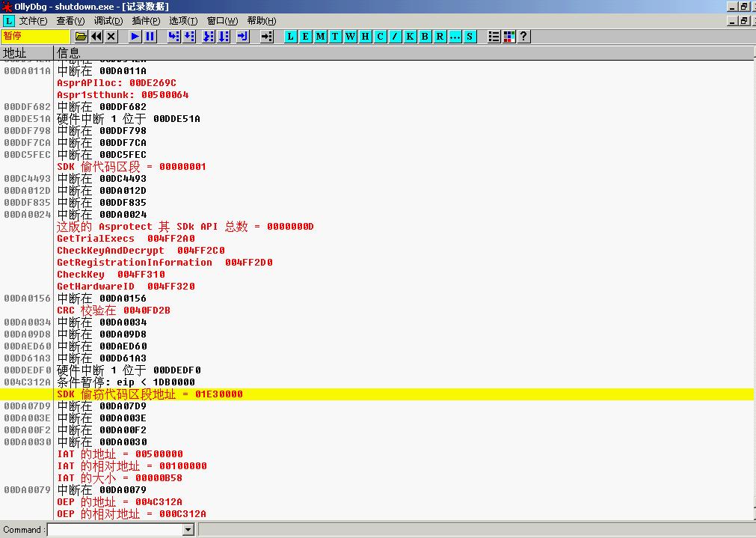Select log line 'OEP 的地址 = 004C312A'
The height and width of the screenshot is (538, 756).
click(x=120, y=502)
